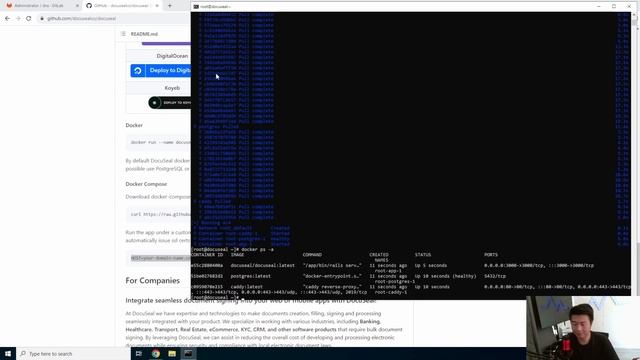This screenshot has height=360, width=640.
Task: Click the Deploy to Koyeb button
Action: tap(170, 103)
